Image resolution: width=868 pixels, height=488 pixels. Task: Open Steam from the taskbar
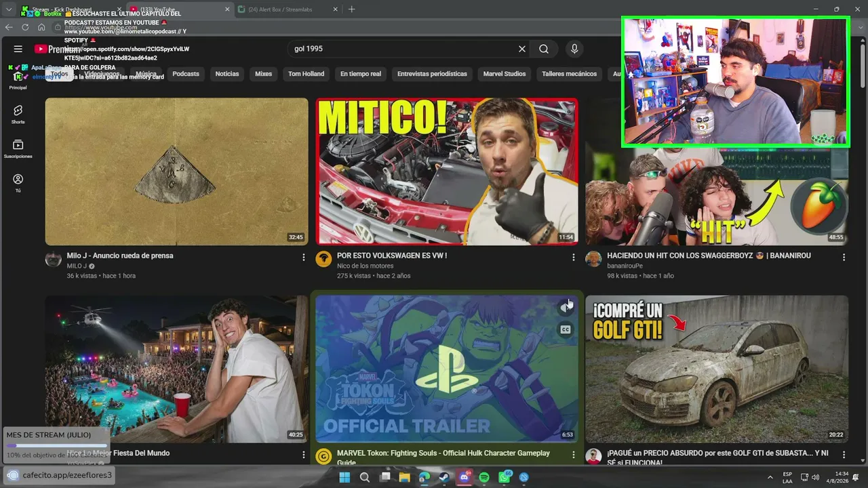tap(444, 477)
